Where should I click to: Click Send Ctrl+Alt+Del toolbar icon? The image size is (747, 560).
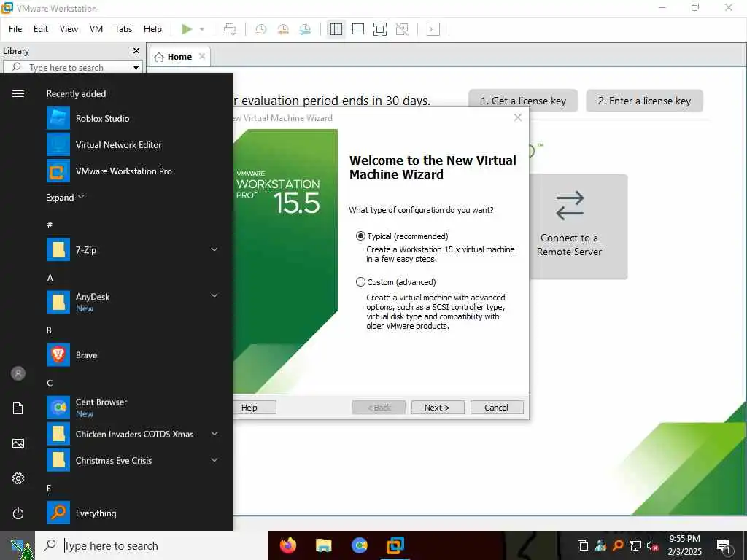pos(230,29)
